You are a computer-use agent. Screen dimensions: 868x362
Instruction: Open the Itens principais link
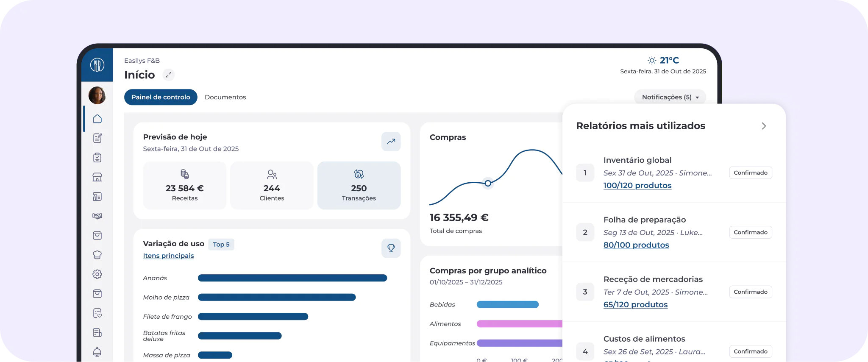(168, 256)
